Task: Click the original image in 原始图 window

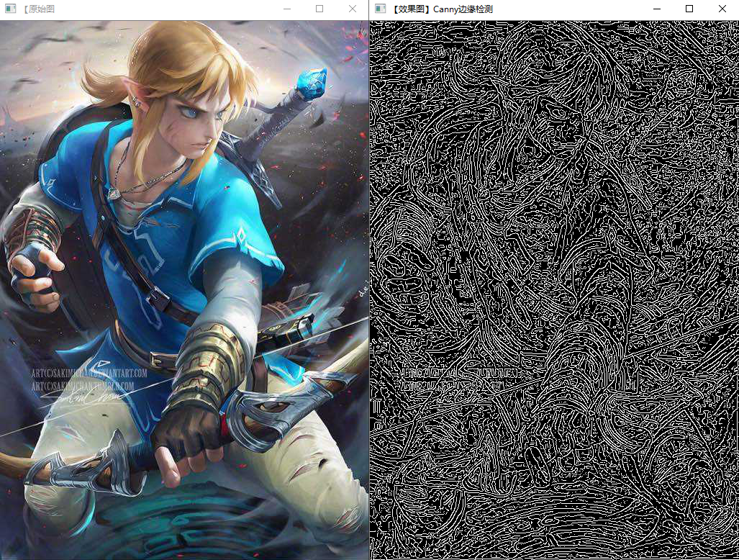Action: pyautogui.click(x=184, y=290)
